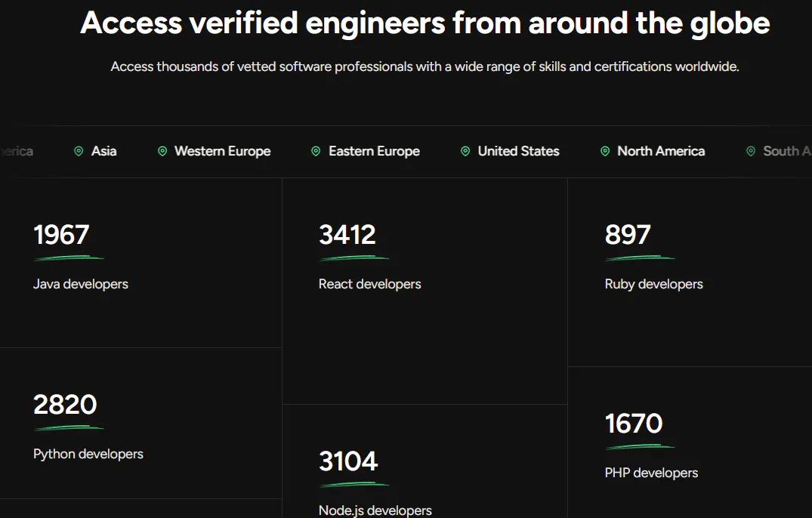Open the Java developers link
This screenshot has height=518, width=812.
tap(81, 284)
